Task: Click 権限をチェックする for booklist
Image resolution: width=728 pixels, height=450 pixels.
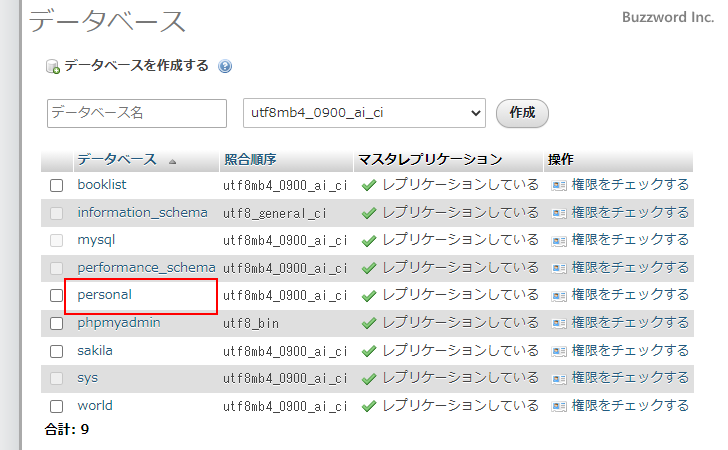Action: (x=630, y=185)
